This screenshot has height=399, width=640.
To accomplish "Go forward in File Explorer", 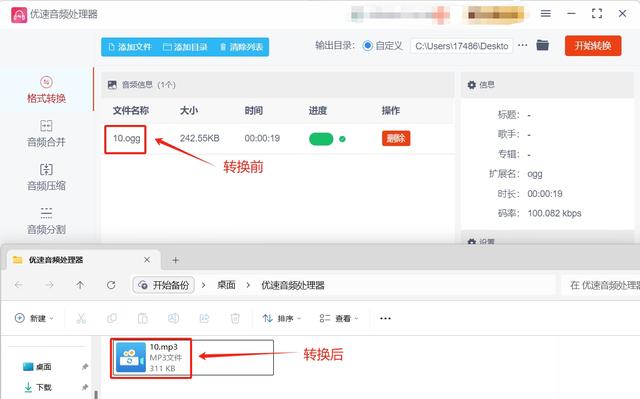I will click(x=49, y=285).
